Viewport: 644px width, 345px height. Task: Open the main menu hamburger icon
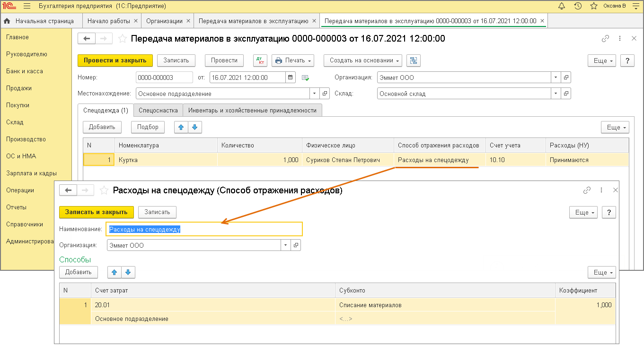coord(27,6)
